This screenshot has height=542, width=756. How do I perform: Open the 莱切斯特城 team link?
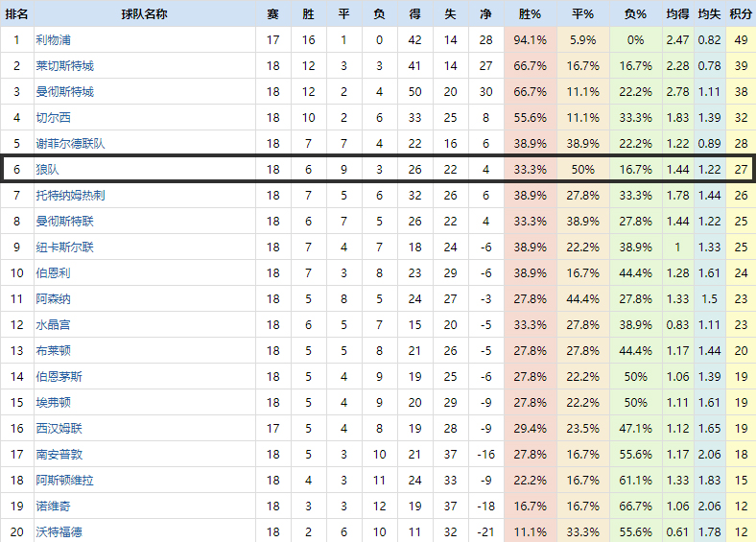tap(64, 66)
